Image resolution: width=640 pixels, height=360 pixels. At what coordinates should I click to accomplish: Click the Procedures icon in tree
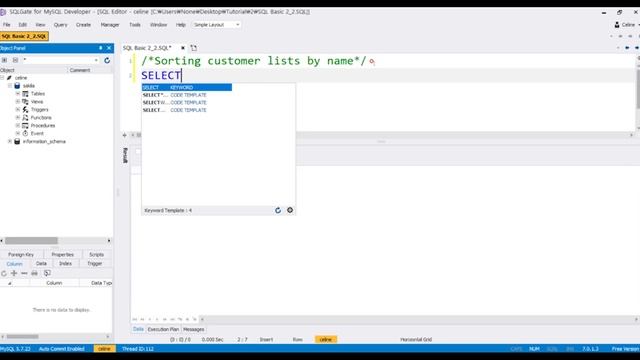[x=25, y=126]
